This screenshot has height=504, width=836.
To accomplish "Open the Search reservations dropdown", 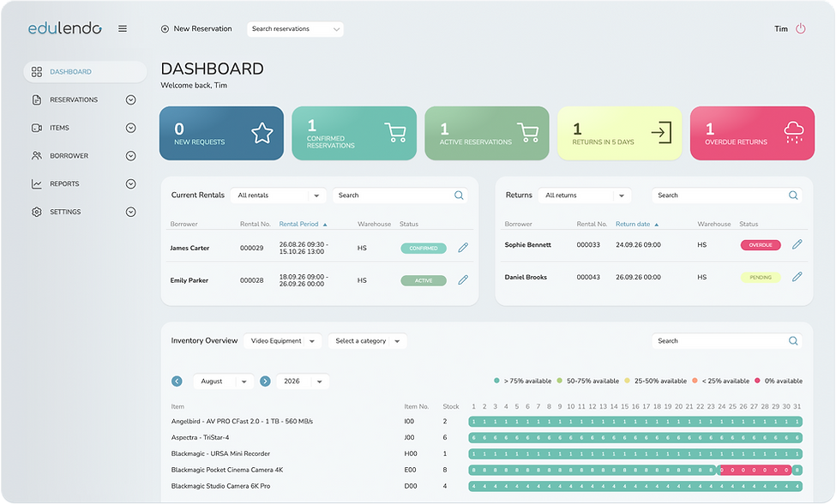I will click(295, 29).
